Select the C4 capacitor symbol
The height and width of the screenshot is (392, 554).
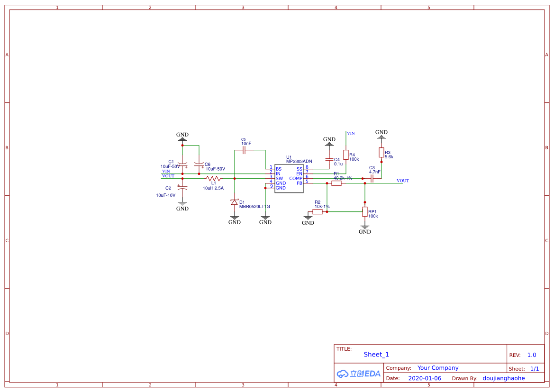(x=329, y=159)
